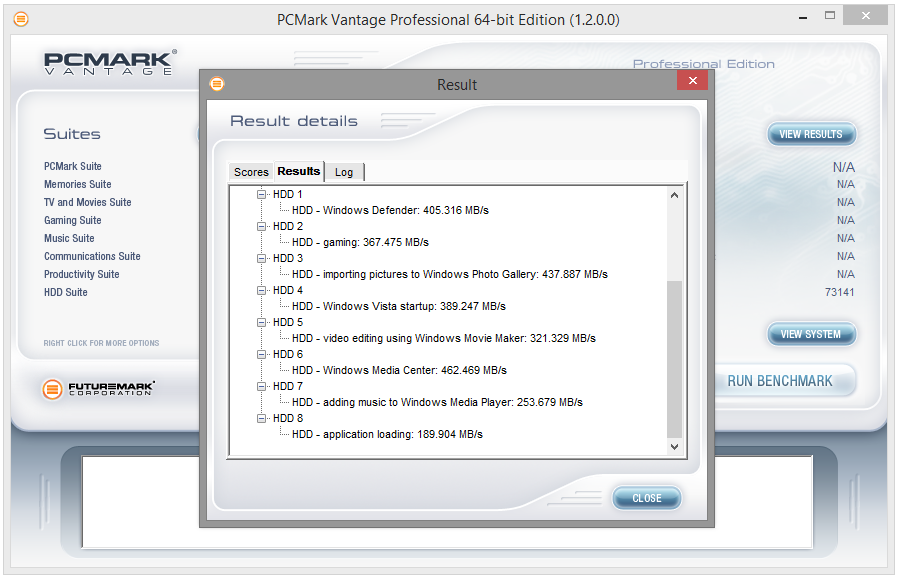Pick Productivity Suite in Suites list
901x580 pixels.
(82, 274)
